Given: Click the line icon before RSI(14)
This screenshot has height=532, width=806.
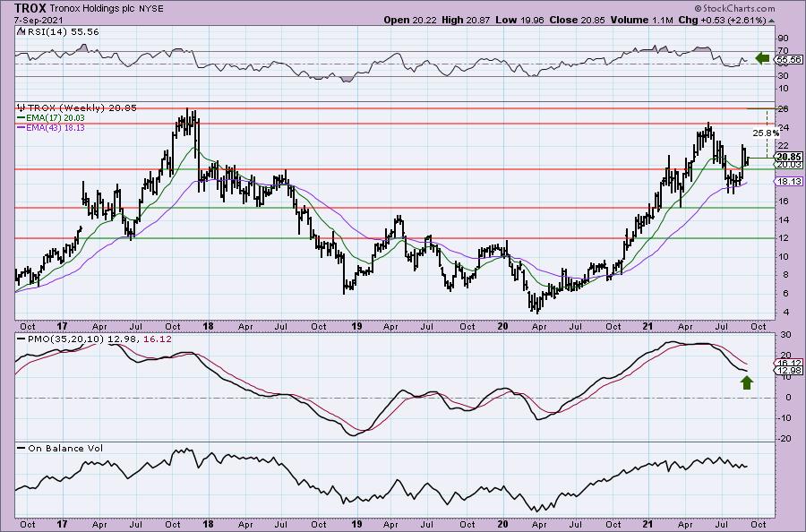Looking at the screenshot, I should [21, 31].
